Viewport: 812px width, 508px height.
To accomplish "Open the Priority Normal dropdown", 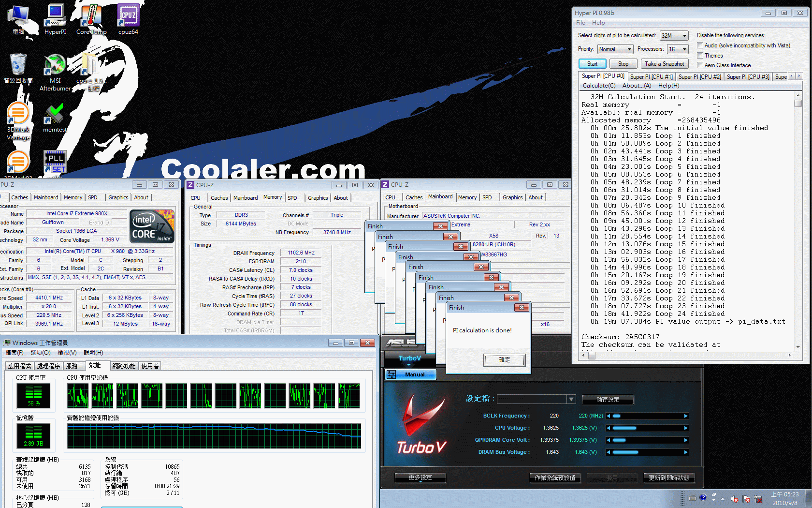I will click(x=615, y=49).
